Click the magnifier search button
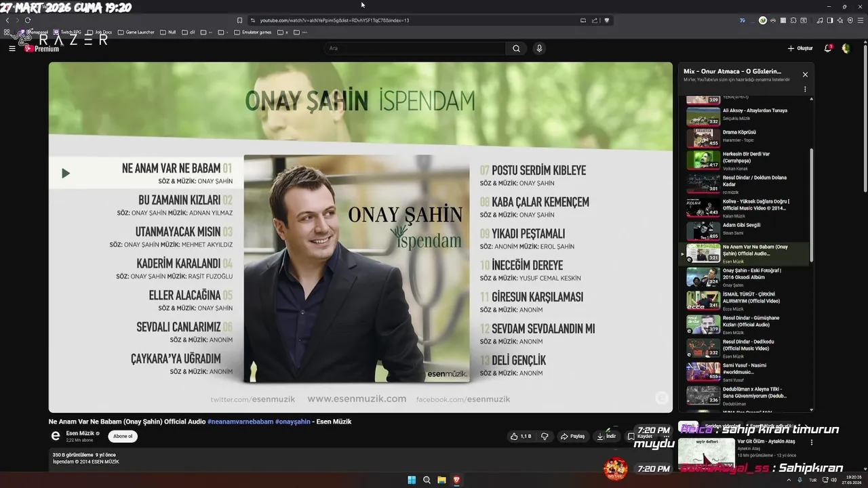Screen dimensions: 868x488 coord(516,48)
